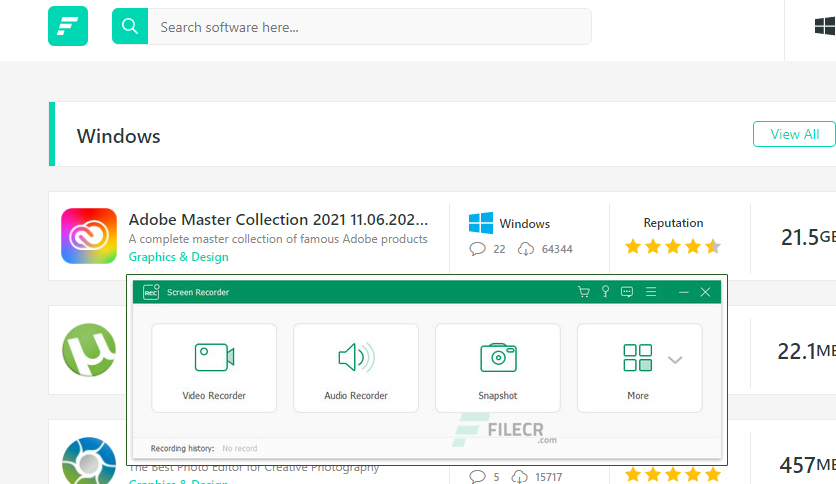Minimize the Screen Recorder window
This screenshot has height=484, width=836.
click(x=684, y=292)
